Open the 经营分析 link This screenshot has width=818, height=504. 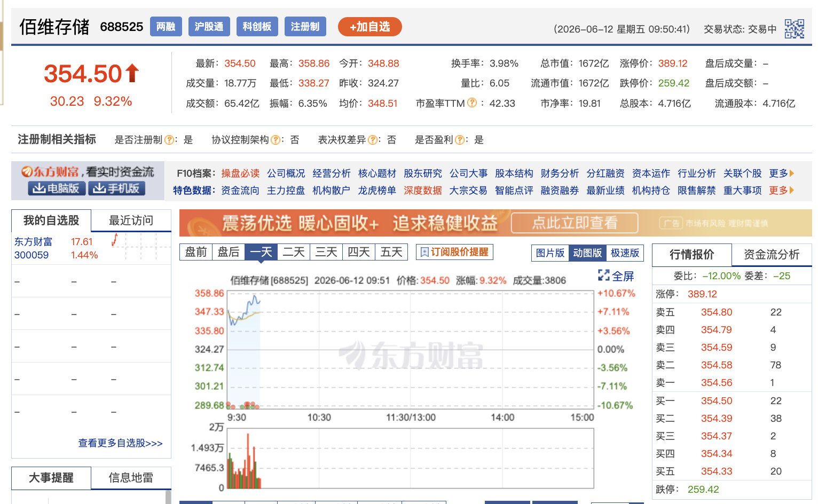pyautogui.click(x=332, y=174)
